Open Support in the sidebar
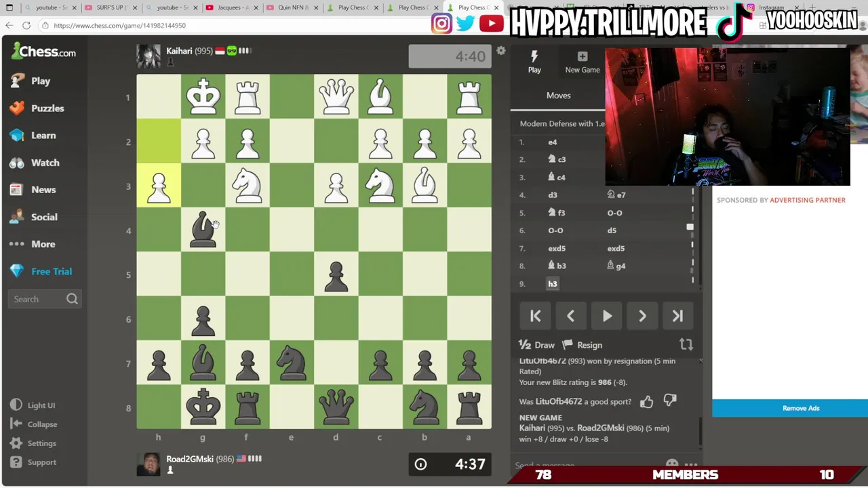Screen dimensions: 868x488 click(x=33, y=462)
